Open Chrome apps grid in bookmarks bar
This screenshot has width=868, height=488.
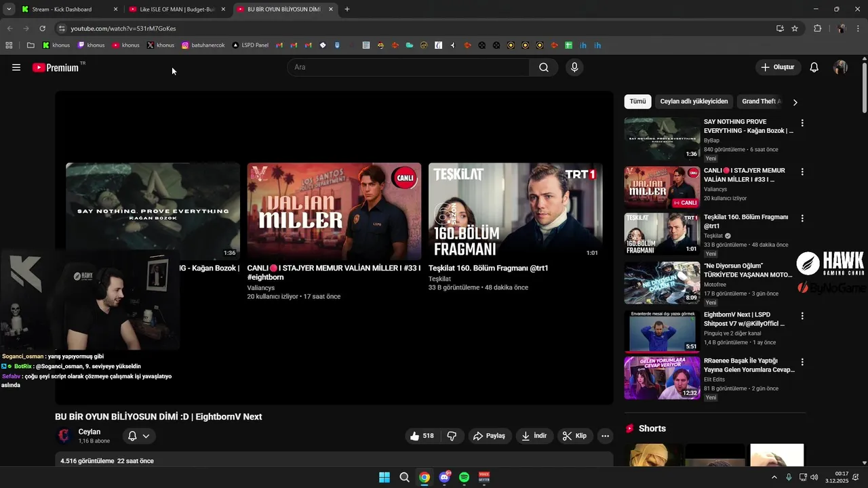point(9,45)
